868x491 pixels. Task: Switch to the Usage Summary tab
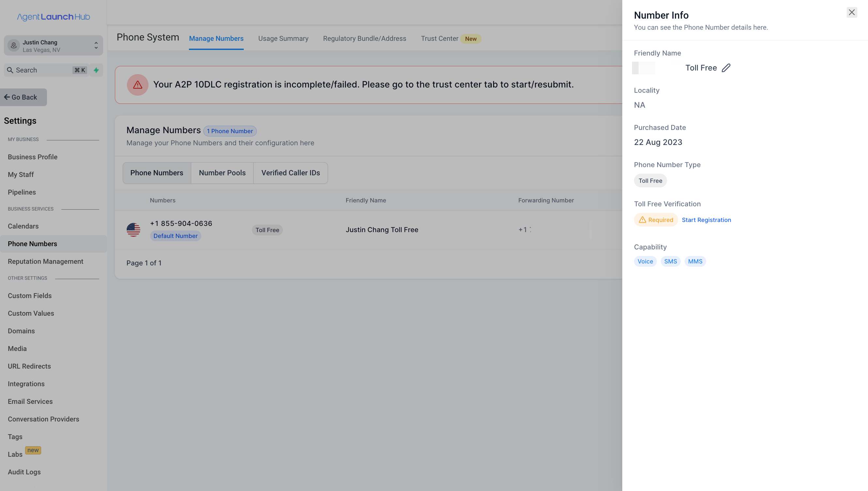click(283, 39)
